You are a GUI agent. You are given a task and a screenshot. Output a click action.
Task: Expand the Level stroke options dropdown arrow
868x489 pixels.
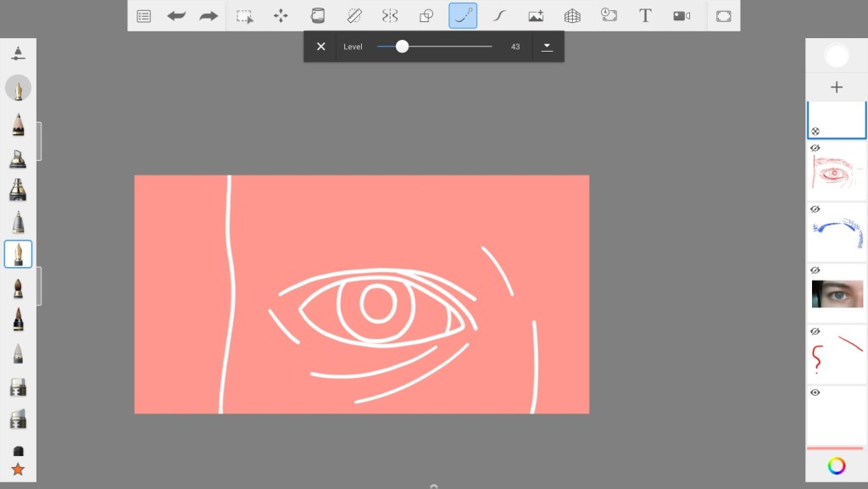click(x=547, y=47)
